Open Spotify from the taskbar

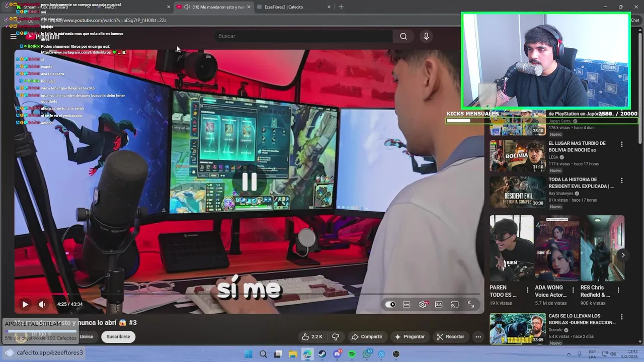pos(352,354)
